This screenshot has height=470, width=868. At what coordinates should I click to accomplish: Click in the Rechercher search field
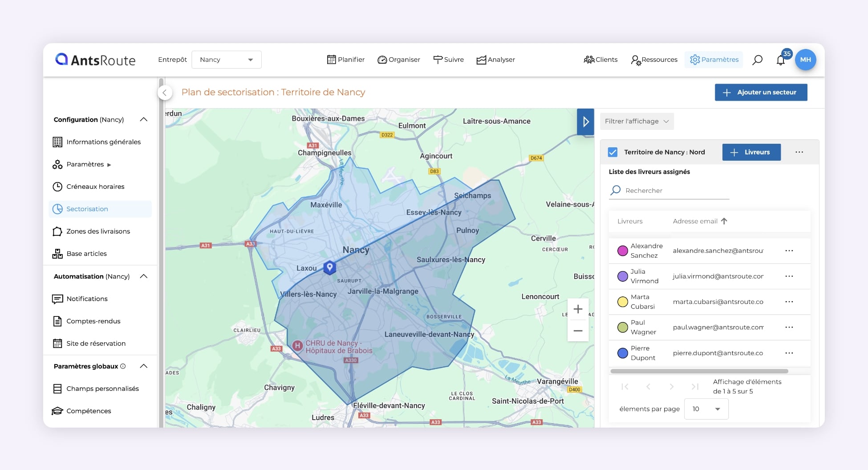(668, 190)
